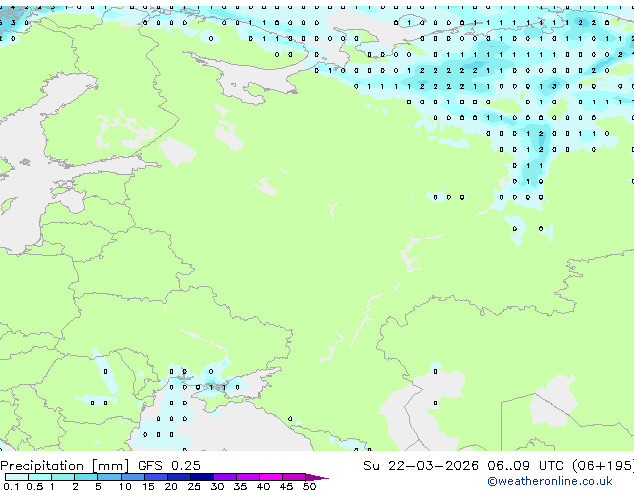
Task: Click the 1 mm legend swatch
Action: pyautogui.click(x=63, y=477)
